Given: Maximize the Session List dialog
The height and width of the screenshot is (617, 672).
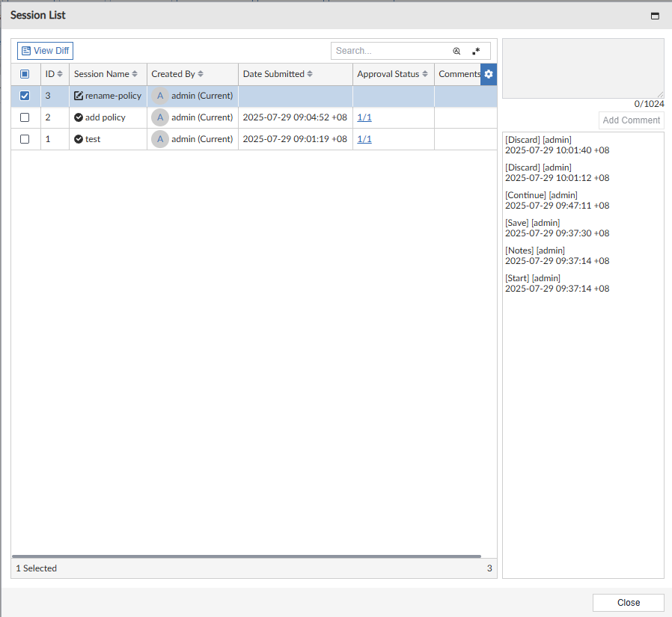Looking at the screenshot, I should tap(655, 16).
